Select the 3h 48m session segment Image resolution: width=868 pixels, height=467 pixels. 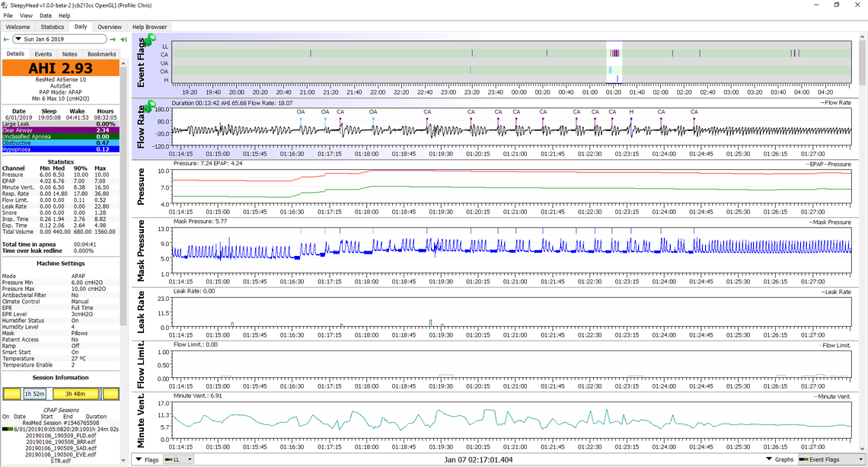point(76,394)
